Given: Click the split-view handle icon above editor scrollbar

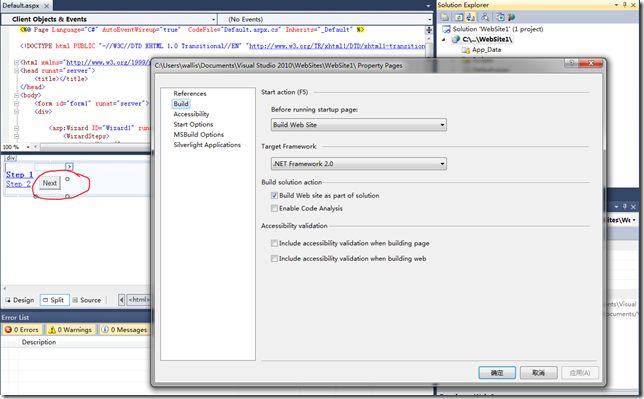Looking at the screenshot, I should pos(429,30).
